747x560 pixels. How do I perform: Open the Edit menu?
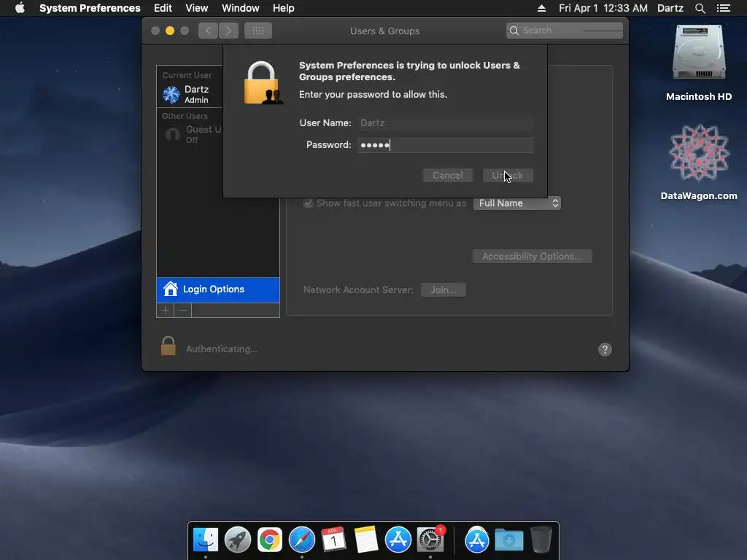click(x=163, y=8)
